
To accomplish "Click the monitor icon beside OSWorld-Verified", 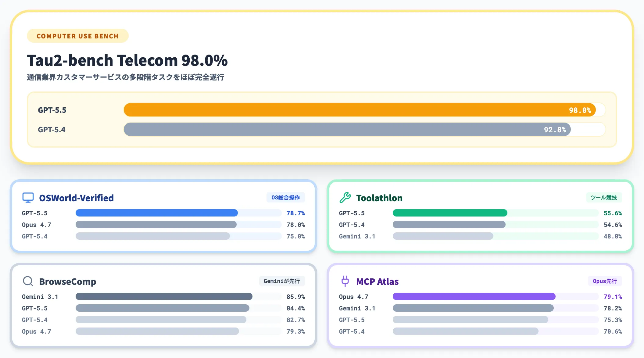I will point(28,198).
